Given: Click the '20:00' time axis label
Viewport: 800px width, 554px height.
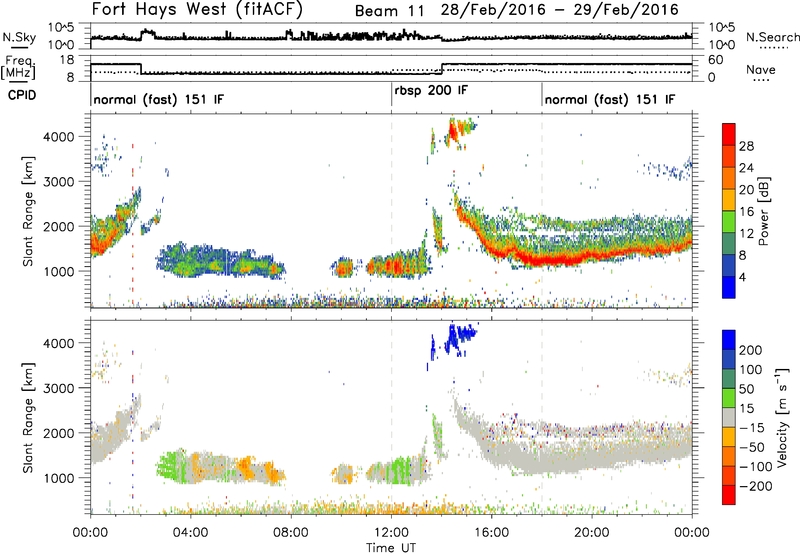Looking at the screenshot, I should [x=592, y=533].
